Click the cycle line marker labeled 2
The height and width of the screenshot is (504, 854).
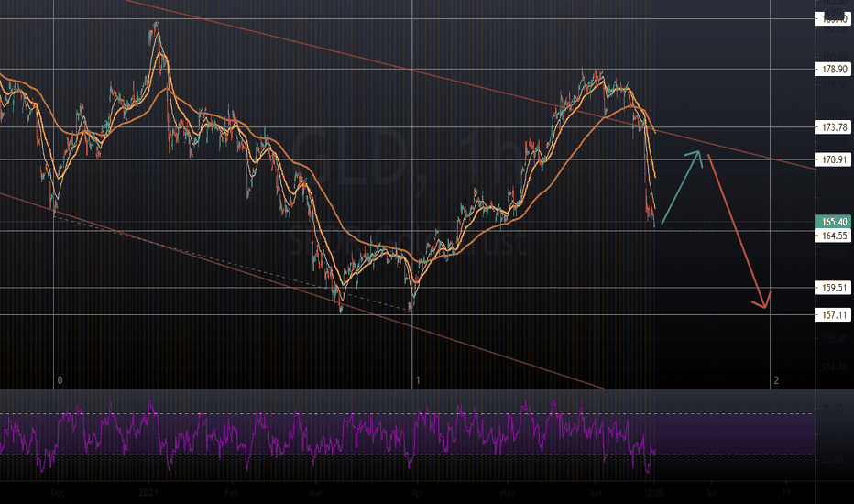pyautogui.click(x=776, y=380)
